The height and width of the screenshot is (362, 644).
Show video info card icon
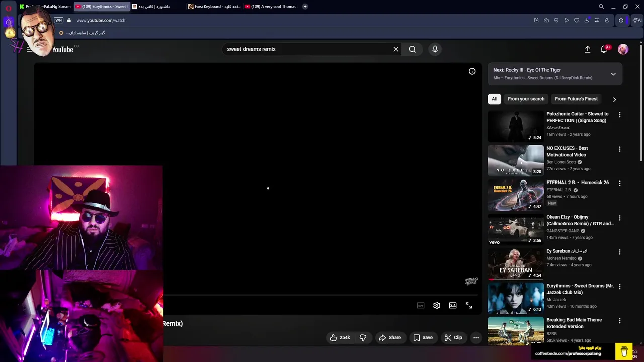(472, 71)
